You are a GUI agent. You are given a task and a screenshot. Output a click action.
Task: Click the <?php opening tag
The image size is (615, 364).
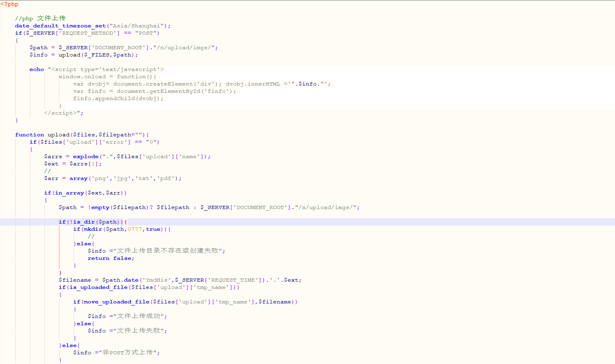pos(10,4)
